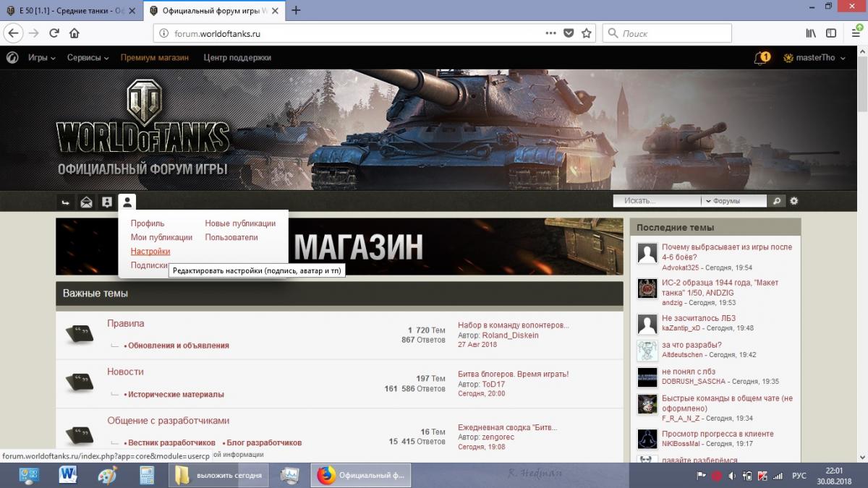The width and height of the screenshot is (868, 488).
Task: Select Мои публикации in user menu
Action: (161, 237)
